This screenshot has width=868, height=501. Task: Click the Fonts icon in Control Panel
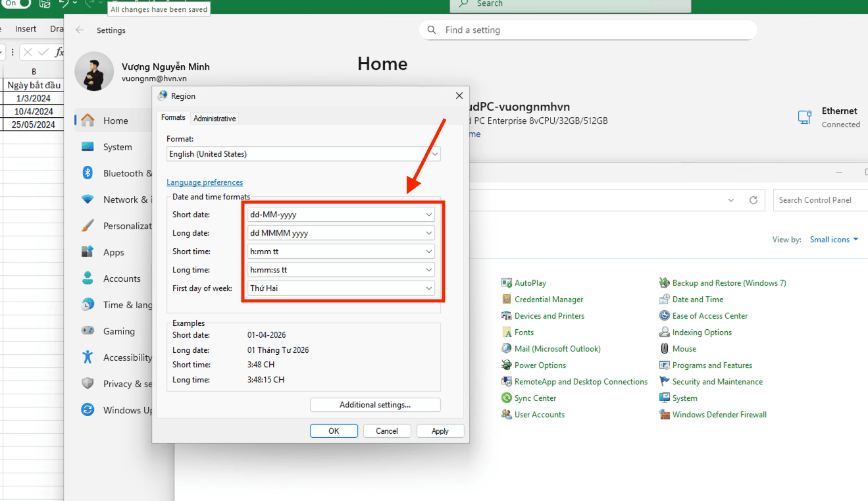click(507, 332)
